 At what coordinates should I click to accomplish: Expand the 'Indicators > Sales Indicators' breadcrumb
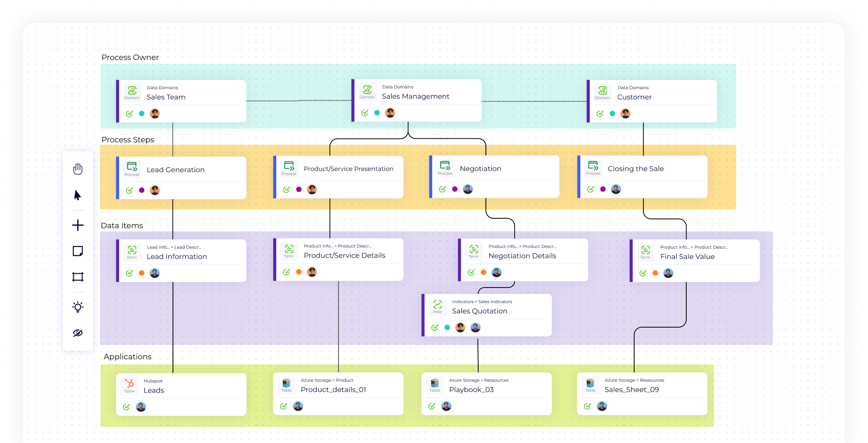tap(482, 301)
